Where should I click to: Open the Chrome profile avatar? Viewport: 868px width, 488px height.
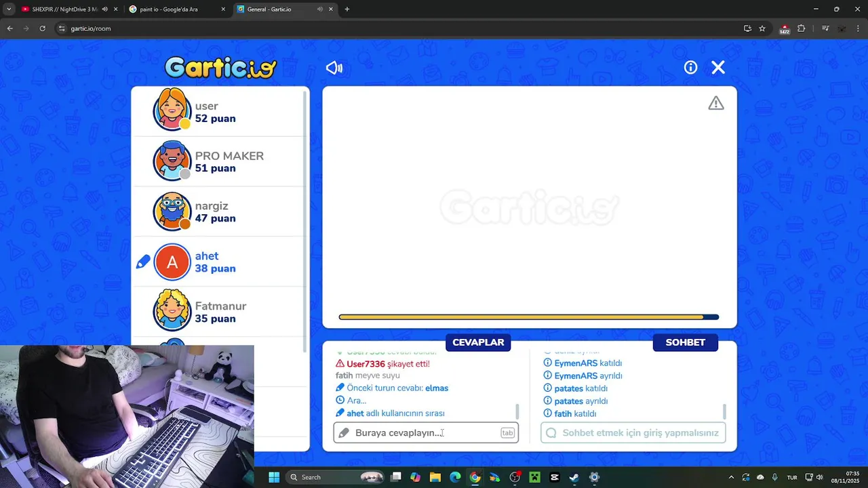tap(842, 28)
